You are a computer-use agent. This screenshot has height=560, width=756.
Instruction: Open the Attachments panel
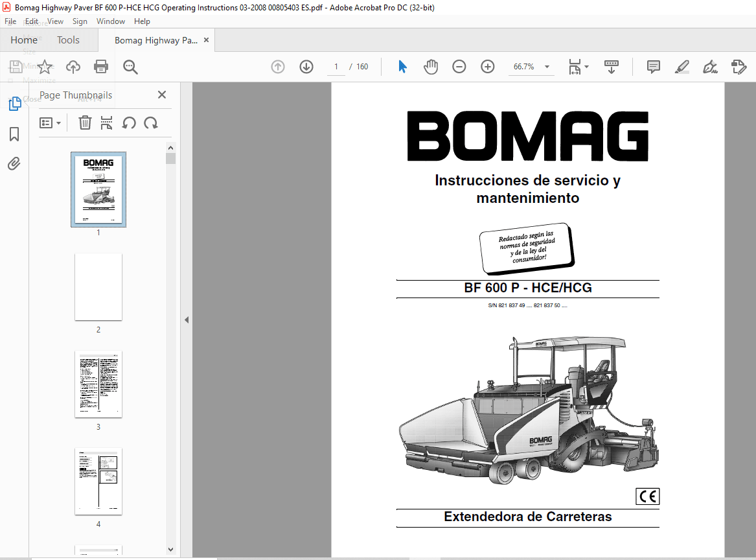click(14, 163)
